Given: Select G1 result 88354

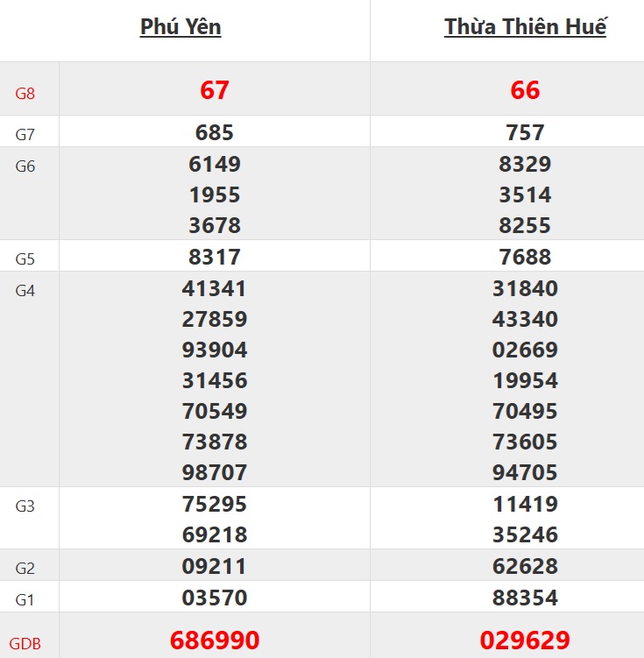Looking at the screenshot, I should [x=525, y=598].
